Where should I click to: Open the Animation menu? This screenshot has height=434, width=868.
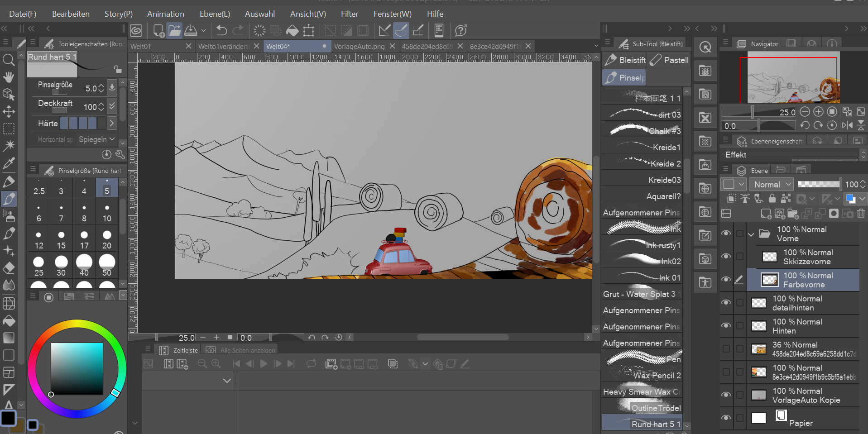[x=165, y=14]
